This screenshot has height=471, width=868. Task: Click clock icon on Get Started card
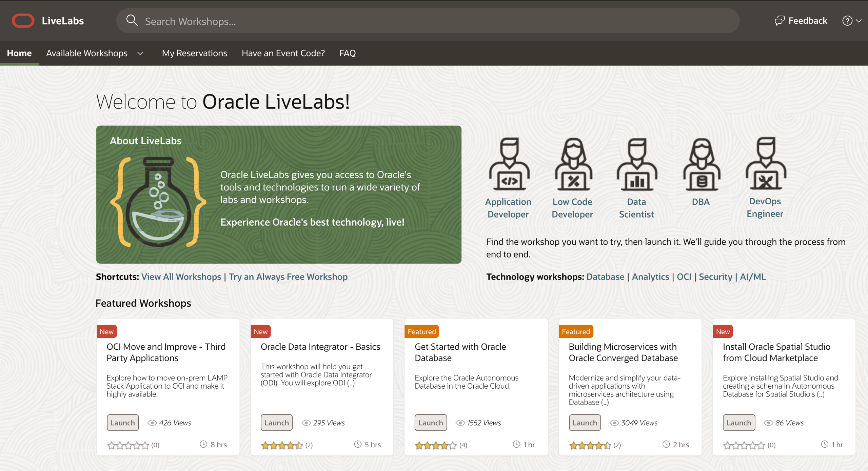(516, 444)
